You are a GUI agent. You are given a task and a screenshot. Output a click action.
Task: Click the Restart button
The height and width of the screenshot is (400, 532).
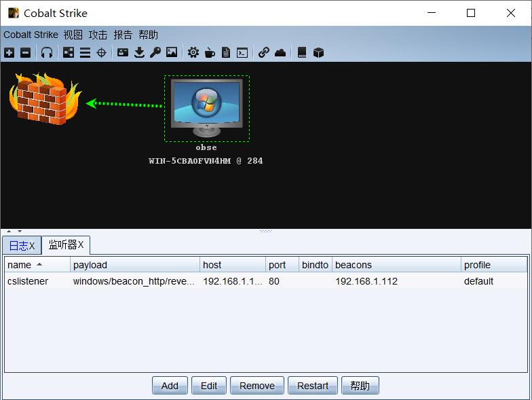tap(312, 386)
